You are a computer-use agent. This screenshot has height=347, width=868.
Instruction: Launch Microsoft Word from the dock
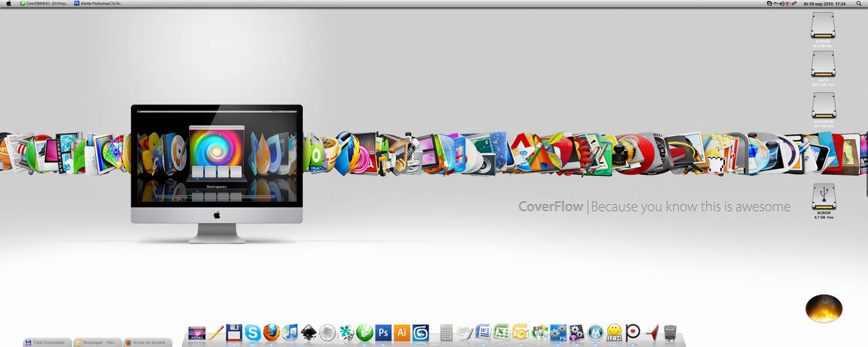tap(483, 333)
